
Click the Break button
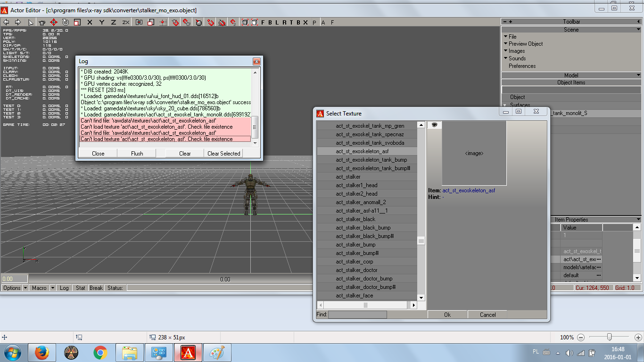tap(96, 288)
